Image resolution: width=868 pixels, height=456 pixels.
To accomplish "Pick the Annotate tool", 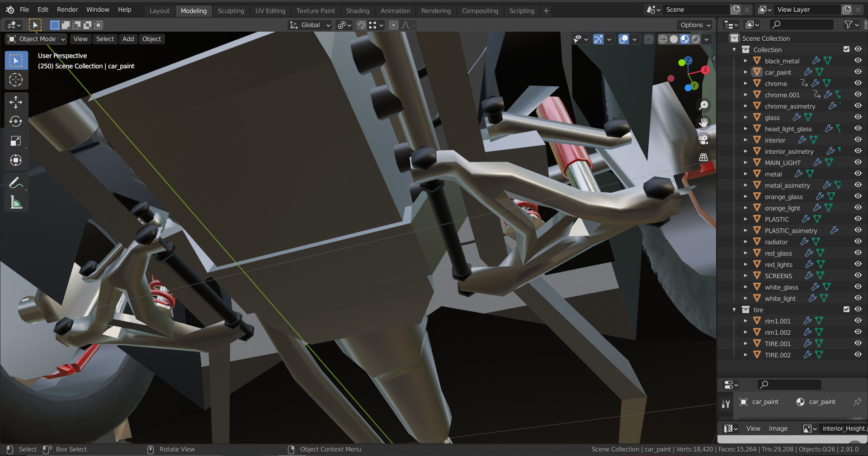I will pyautogui.click(x=16, y=183).
